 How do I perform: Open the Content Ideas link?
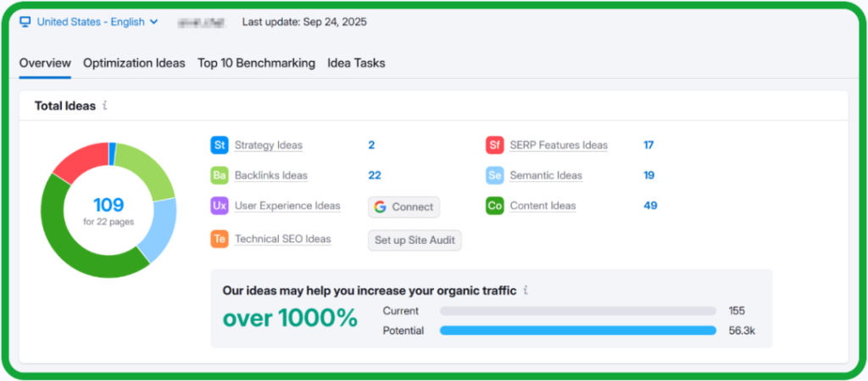click(542, 206)
